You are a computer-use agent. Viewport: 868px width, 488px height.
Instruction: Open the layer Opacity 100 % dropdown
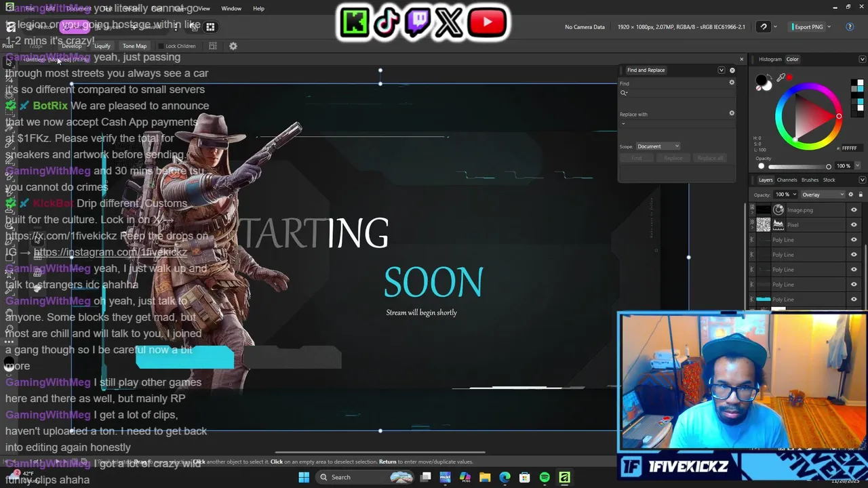click(x=785, y=195)
